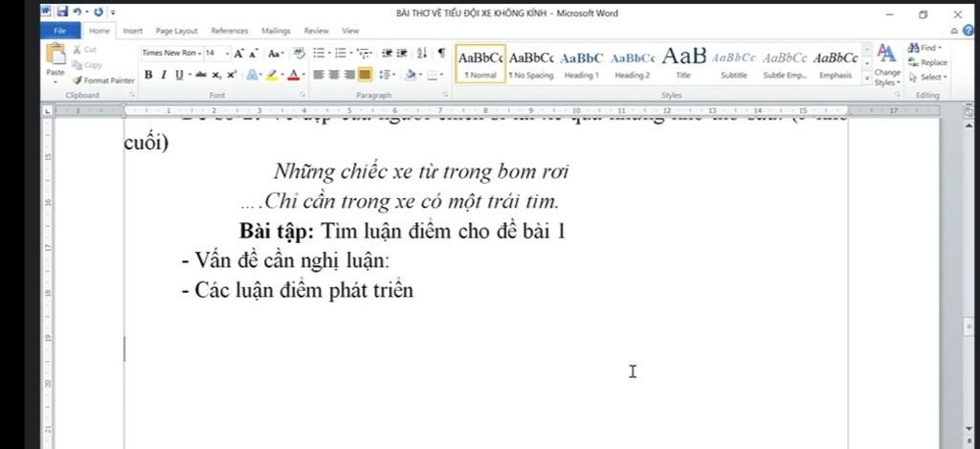The image size is (980, 449).
Task: Click the Format Painter tool
Action: click(103, 80)
